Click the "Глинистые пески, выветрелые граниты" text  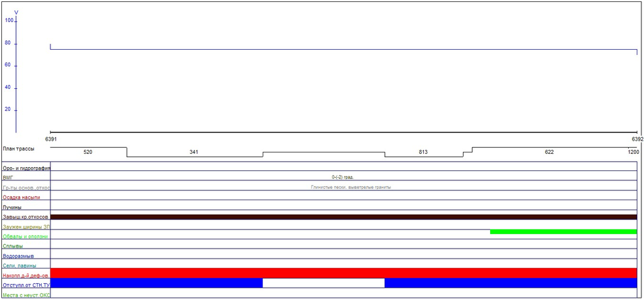coord(351,187)
